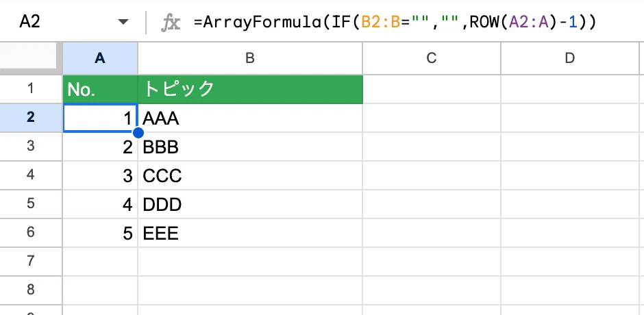Click the cell with number 3

100,175
